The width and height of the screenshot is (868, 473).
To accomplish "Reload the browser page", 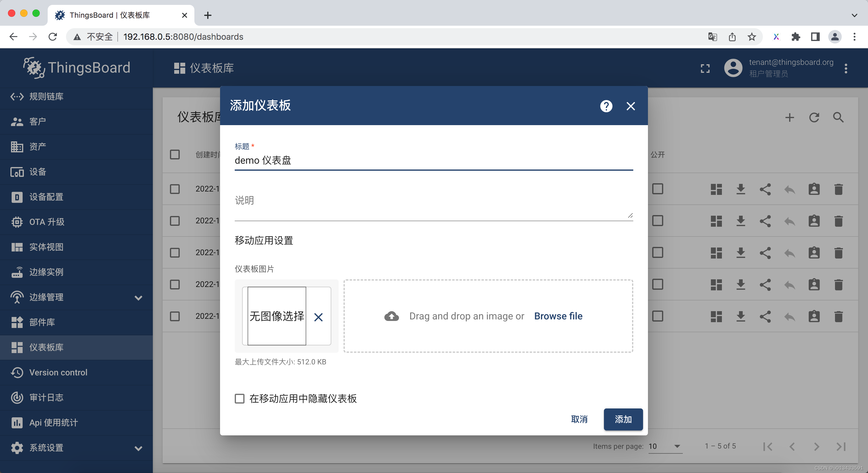I will click(x=53, y=36).
